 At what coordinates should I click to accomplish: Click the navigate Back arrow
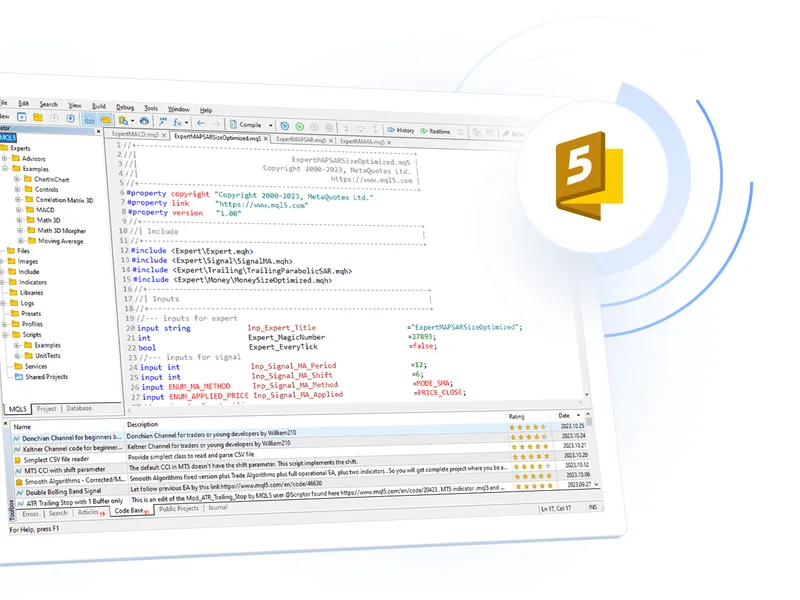201,123
